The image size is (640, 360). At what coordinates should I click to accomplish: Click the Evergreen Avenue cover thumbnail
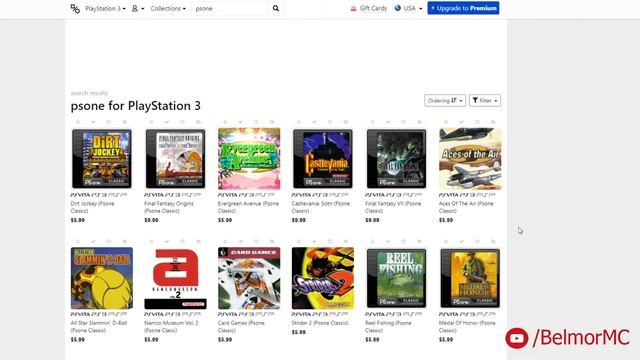point(249,159)
